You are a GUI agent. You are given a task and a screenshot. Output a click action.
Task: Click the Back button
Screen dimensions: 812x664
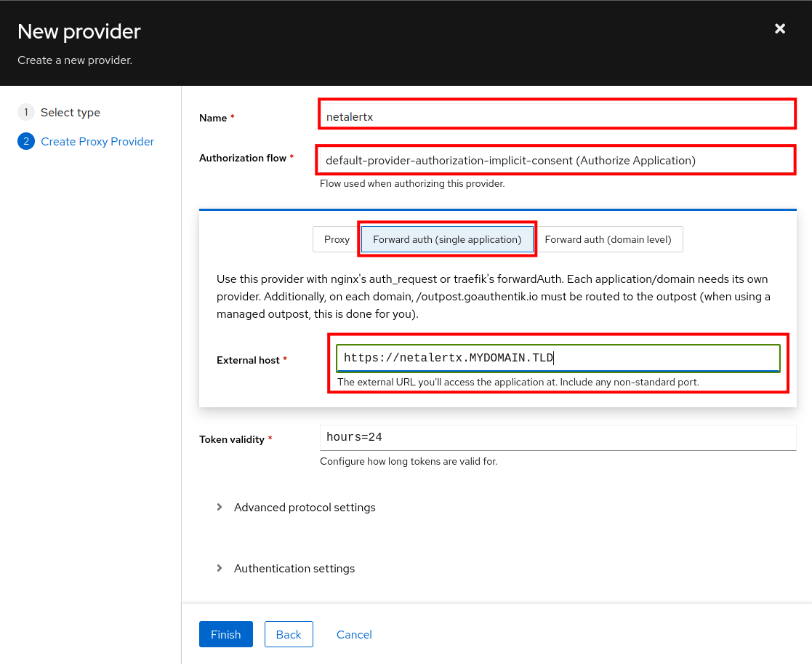click(x=289, y=634)
